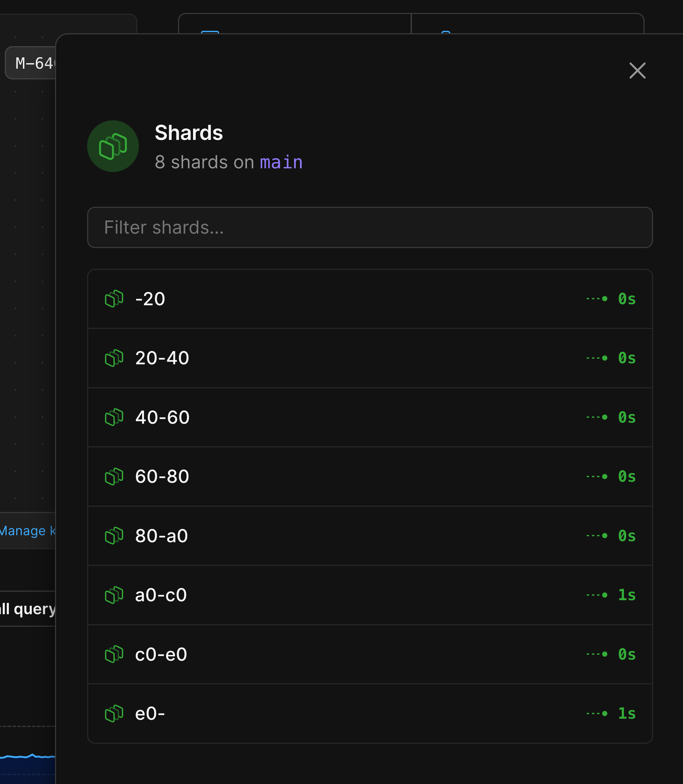Click the 0s latency indicator for 80-a0
The height and width of the screenshot is (784, 683).
(x=627, y=535)
